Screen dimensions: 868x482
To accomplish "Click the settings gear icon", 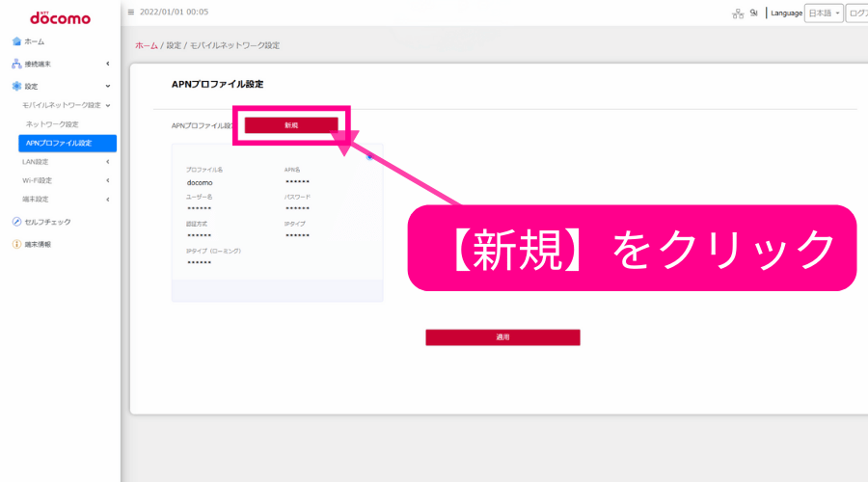I will coord(16,86).
